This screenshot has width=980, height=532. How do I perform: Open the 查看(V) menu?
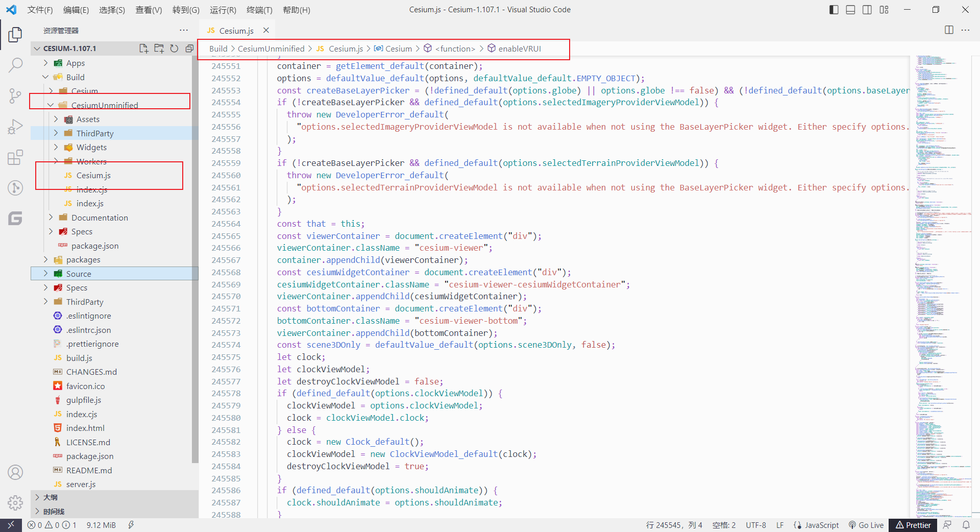(x=149, y=10)
